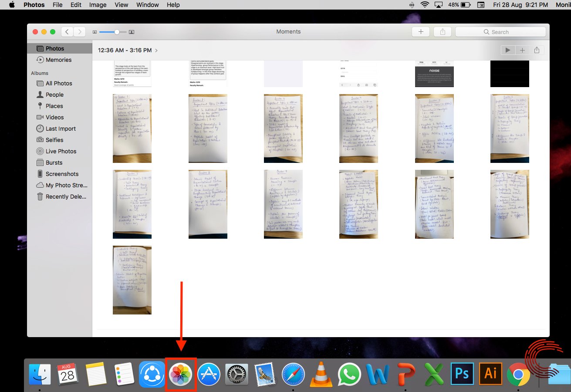Open the Image menu
The width and height of the screenshot is (571, 392).
(98, 5)
